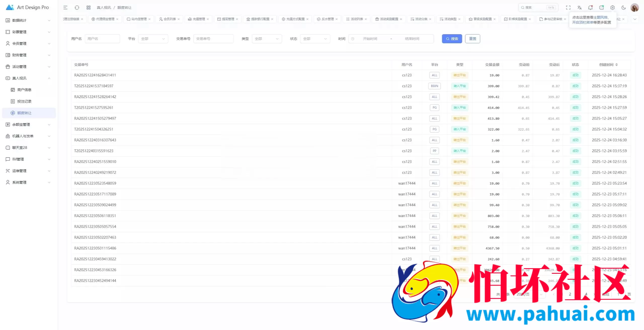This screenshot has width=644, height=330.
Task: Click the 数据统计 chart icon in sidebar
Action: (x=8, y=20)
